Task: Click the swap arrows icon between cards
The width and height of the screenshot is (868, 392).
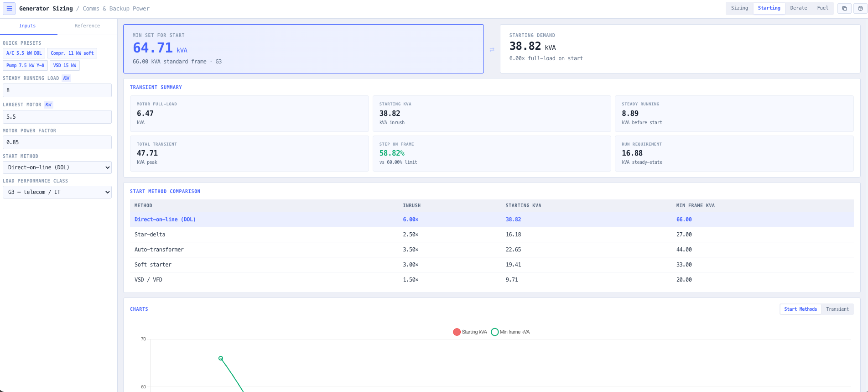Action: click(x=492, y=49)
